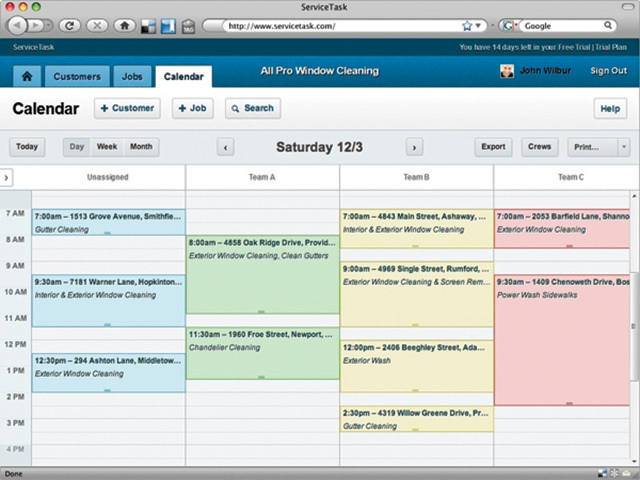This screenshot has width=640, height=480.
Task: Open the Print dropdown arrow
Action: pos(624,147)
